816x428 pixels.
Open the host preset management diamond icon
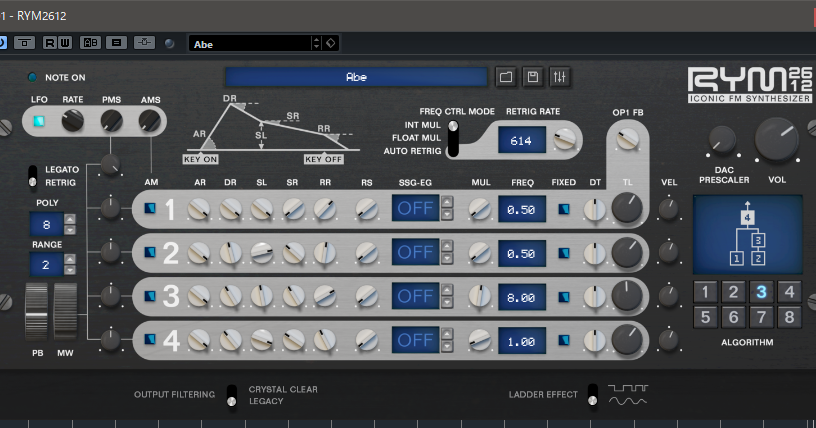tap(331, 43)
